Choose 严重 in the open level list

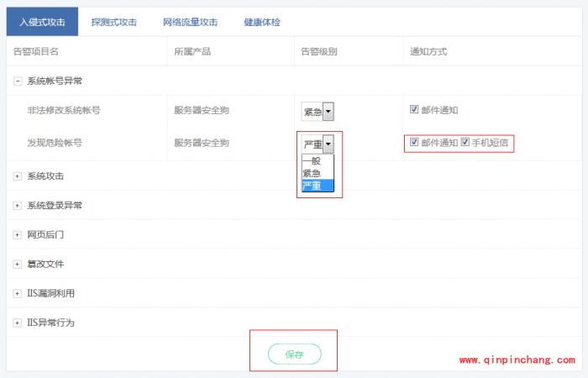pyautogui.click(x=318, y=186)
